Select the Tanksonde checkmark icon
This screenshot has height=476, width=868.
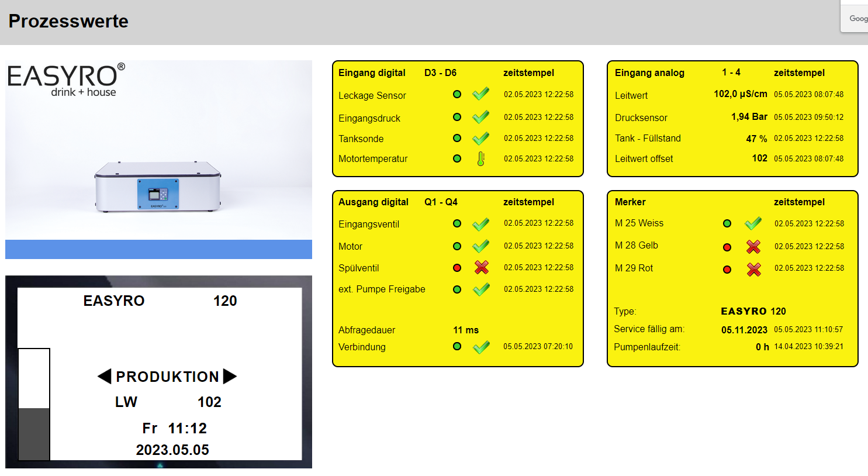(x=480, y=138)
